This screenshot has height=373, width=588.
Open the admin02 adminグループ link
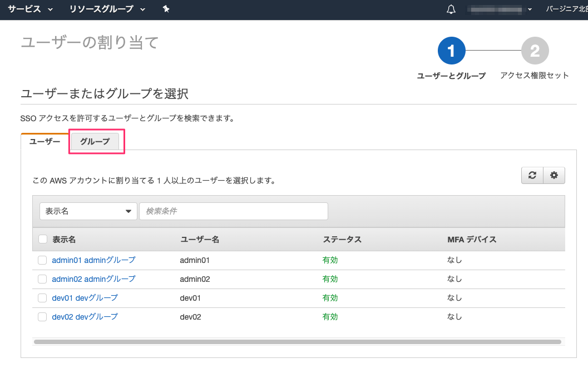coord(93,279)
